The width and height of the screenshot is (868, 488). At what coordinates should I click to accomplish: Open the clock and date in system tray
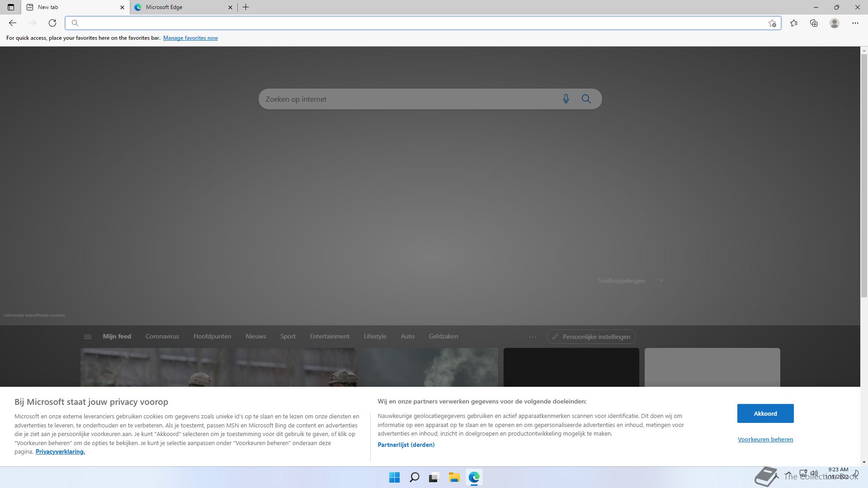pyautogui.click(x=838, y=473)
